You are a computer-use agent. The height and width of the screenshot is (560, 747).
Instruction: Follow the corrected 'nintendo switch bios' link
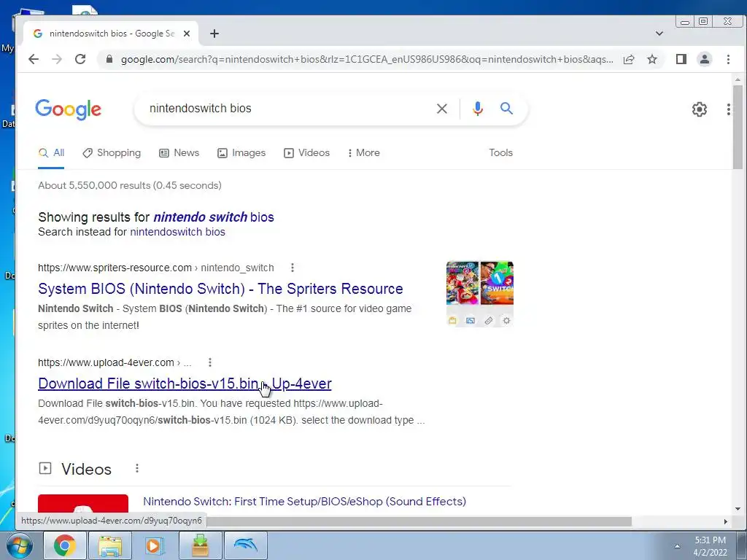coord(214,217)
